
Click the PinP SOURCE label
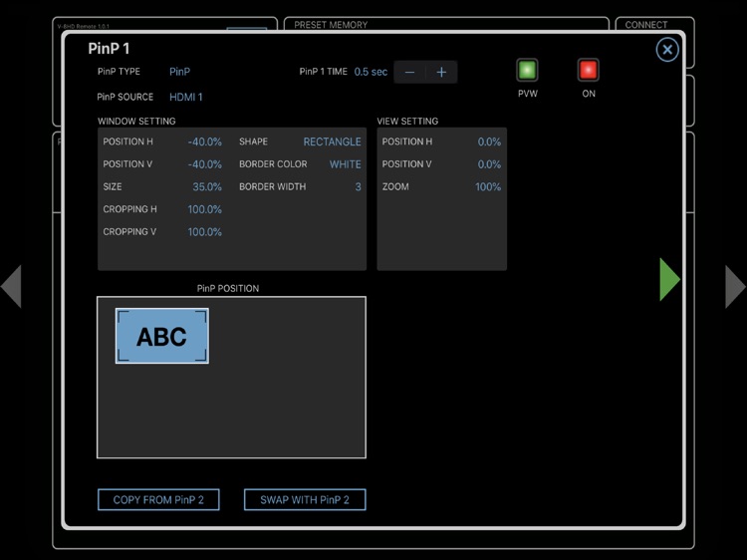click(x=125, y=97)
